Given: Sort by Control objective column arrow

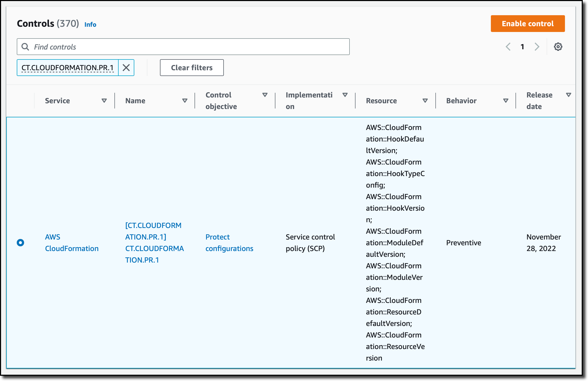Looking at the screenshot, I should 265,95.
